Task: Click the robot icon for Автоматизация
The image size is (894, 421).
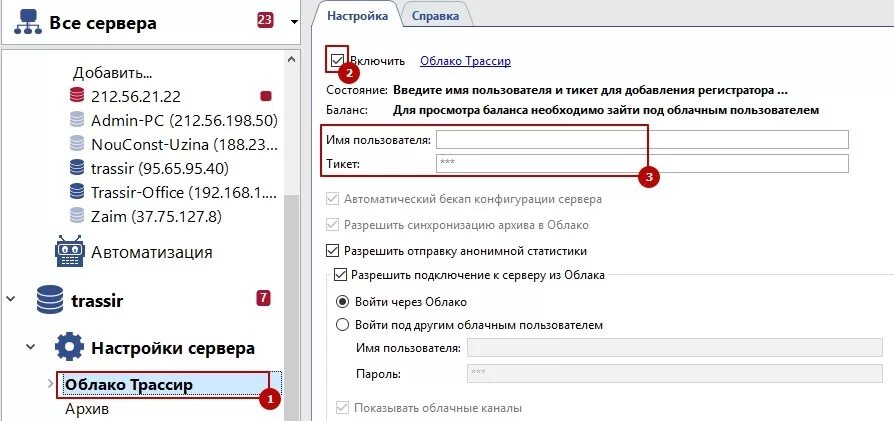Action: click(70, 251)
